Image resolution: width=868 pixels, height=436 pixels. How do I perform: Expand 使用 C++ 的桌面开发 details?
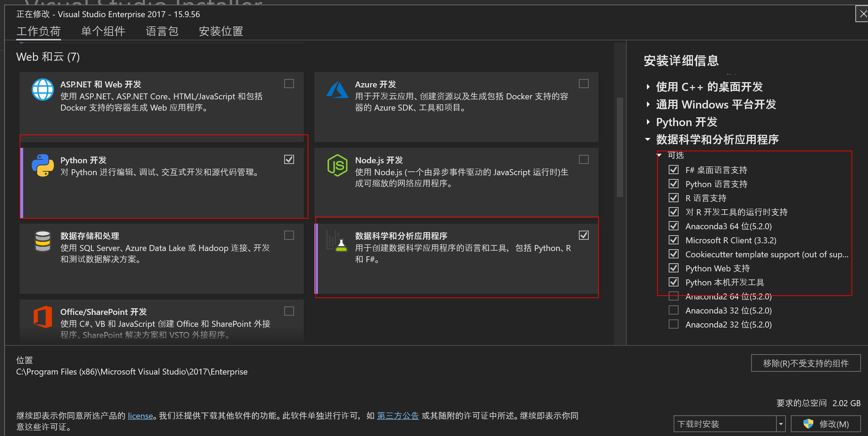(648, 87)
